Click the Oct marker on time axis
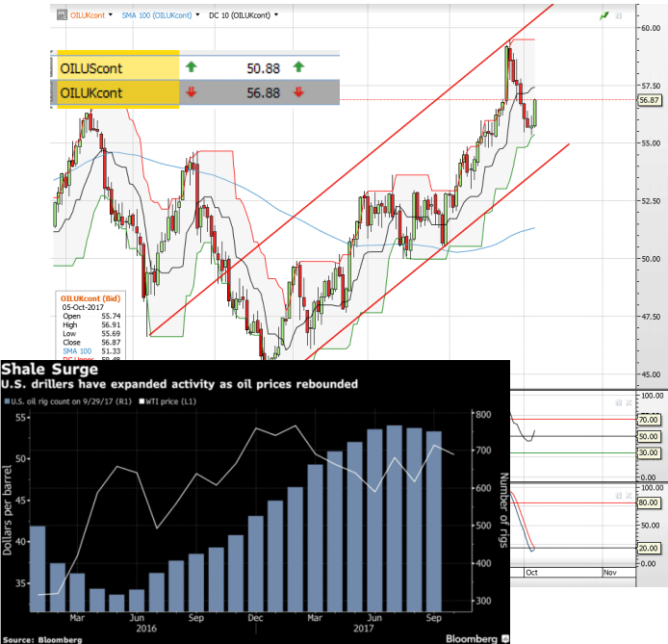 coord(531,573)
